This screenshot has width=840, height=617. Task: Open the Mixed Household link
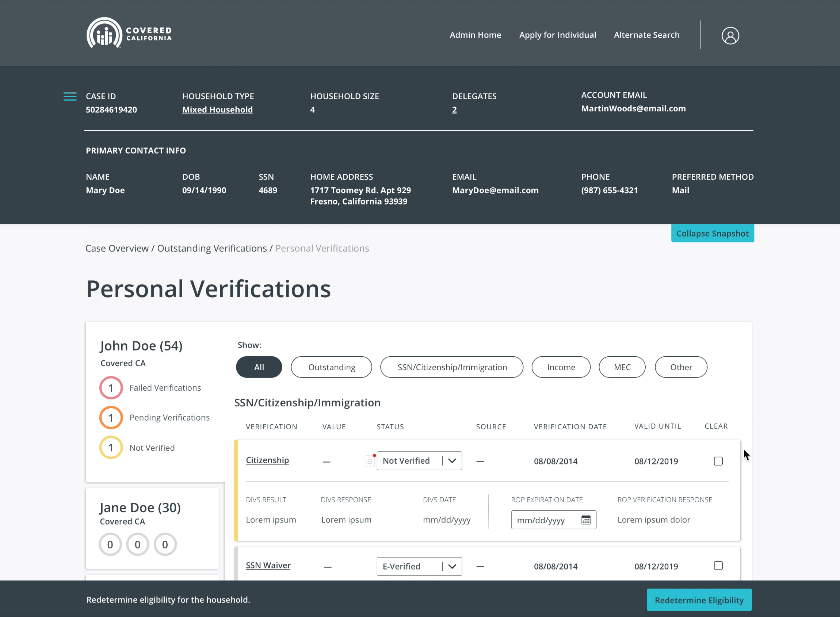[x=217, y=110]
